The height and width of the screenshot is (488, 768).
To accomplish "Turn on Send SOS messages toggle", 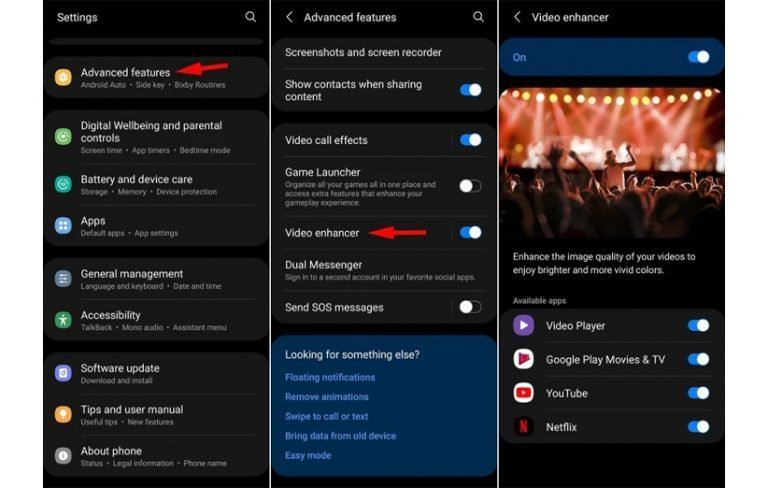I will point(470,307).
